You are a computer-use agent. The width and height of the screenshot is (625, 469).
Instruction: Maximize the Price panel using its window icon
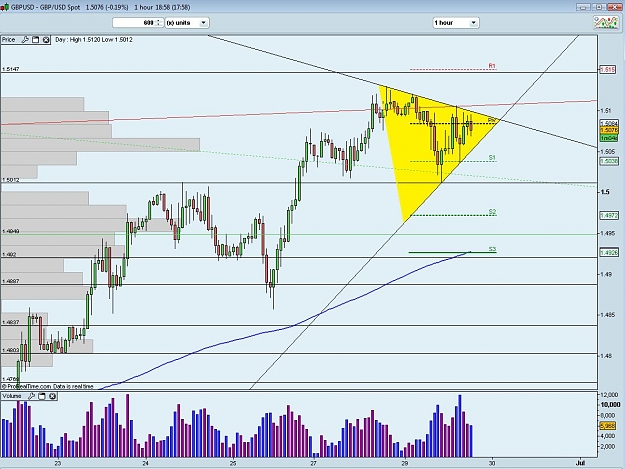(x=35, y=39)
